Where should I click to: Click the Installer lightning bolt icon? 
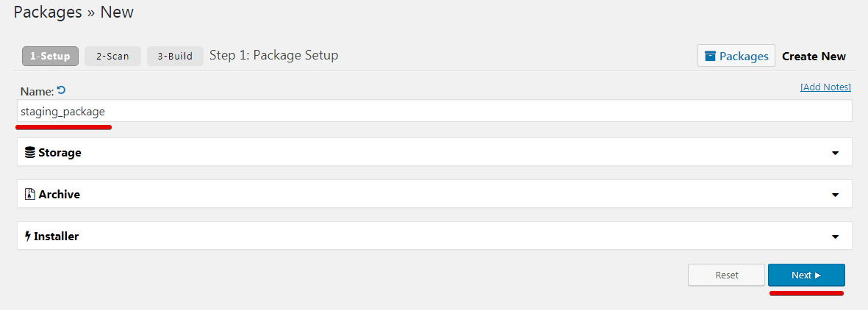coord(28,237)
